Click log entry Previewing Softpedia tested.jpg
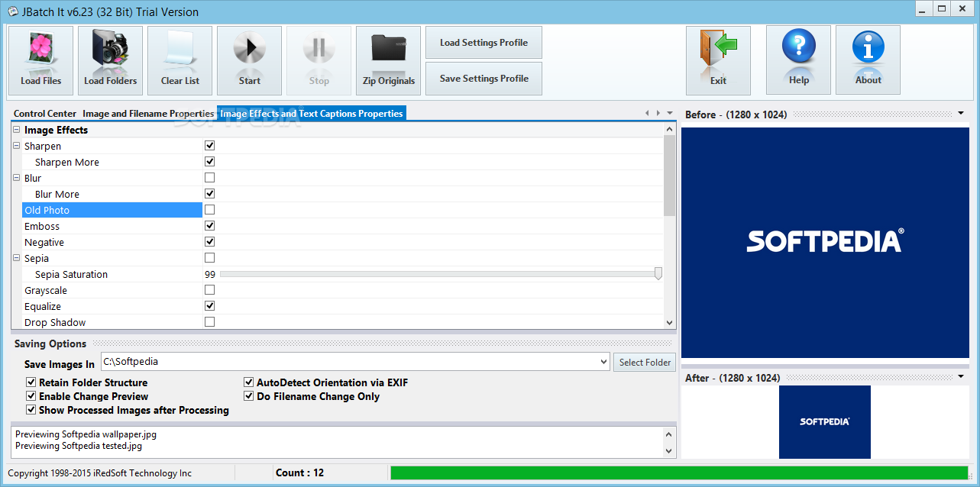Screen dimensions: 980x487 79,446
